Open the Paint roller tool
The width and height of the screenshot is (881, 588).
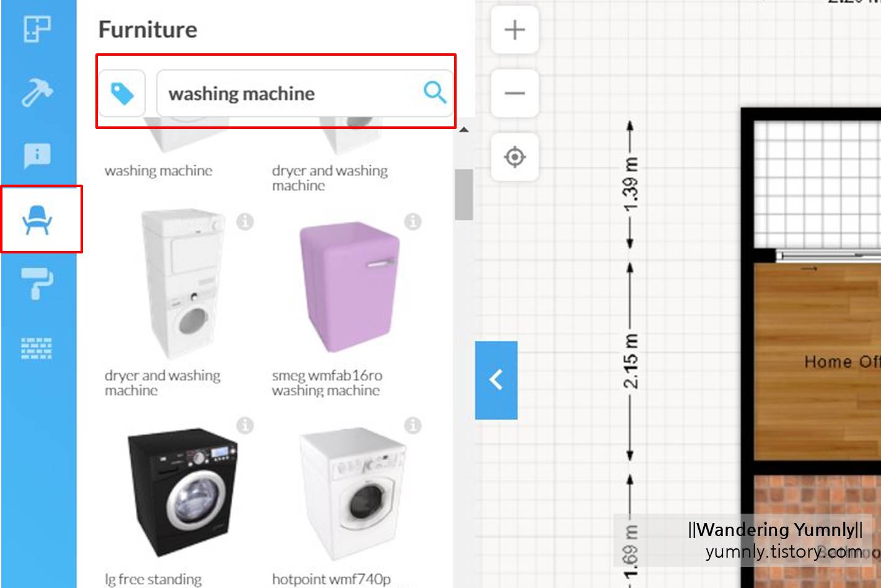(x=37, y=284)
